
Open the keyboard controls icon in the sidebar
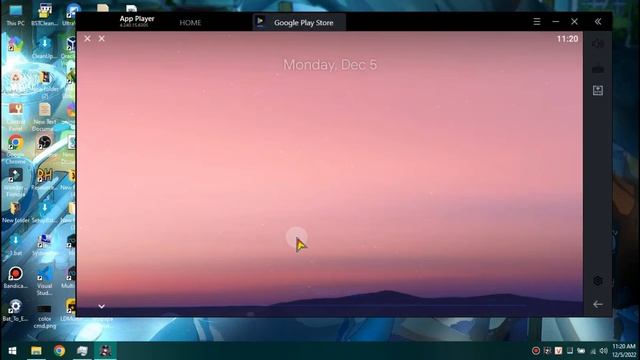point(598,69)
